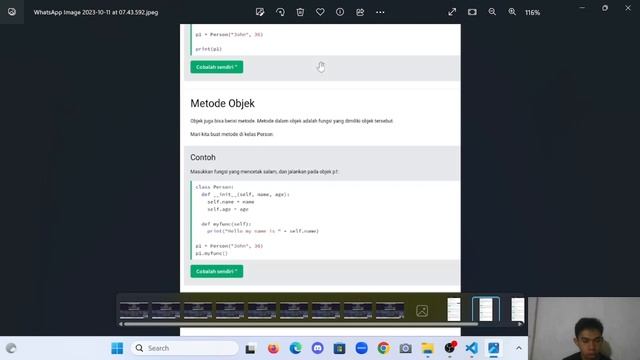
Task: Click Cobalah sendiri button below p1.myfunc()
Action: pos(217,271)
